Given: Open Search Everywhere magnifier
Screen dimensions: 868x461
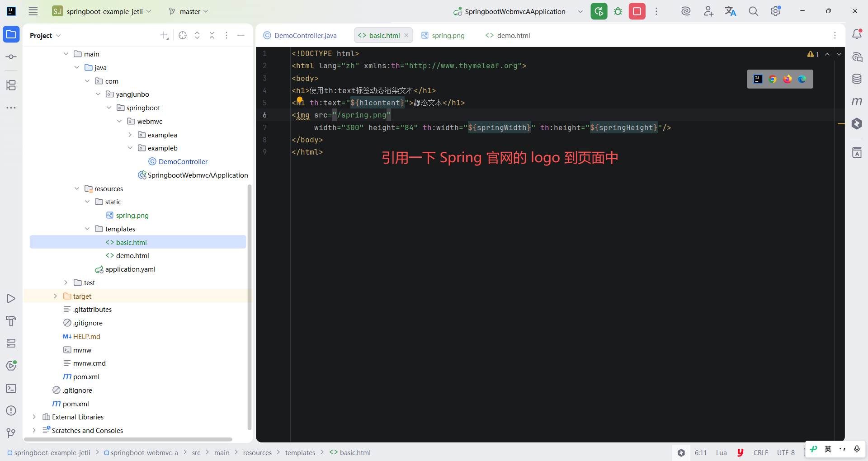Looking at the screenshot, I should [x=753, y=11].
